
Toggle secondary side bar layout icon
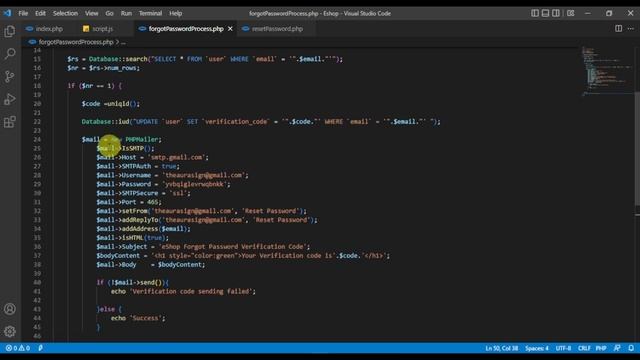click(556, 13)
